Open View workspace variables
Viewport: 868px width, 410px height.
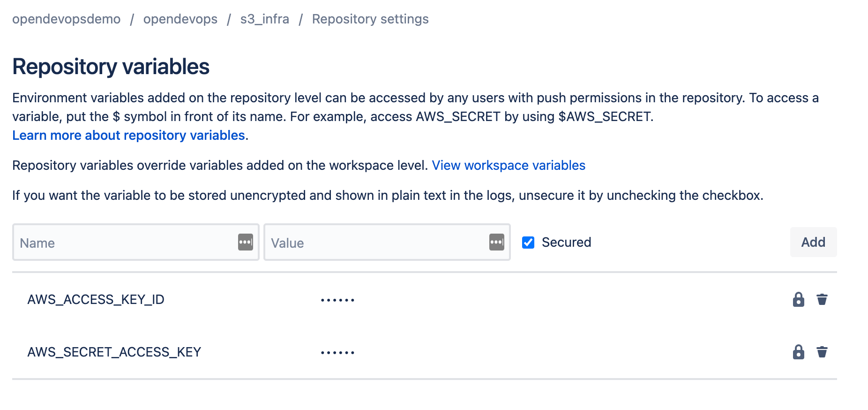pos(509,165)
